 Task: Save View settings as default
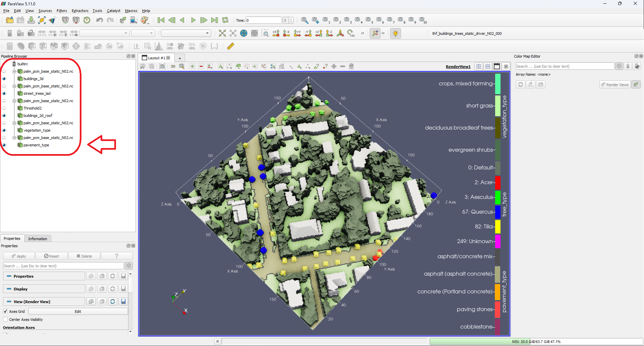pyautogui.click(x=123, y=301)
